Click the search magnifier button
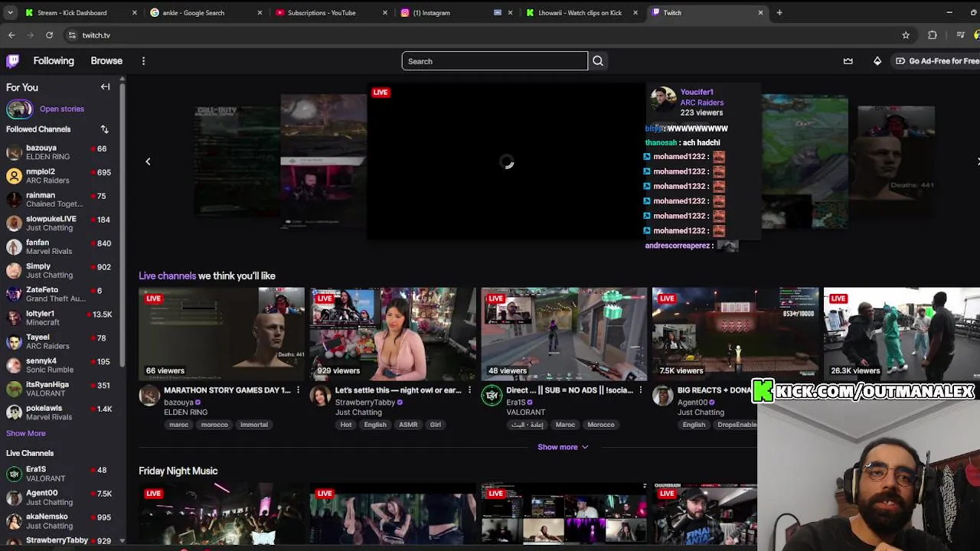 tap(598, 61)
